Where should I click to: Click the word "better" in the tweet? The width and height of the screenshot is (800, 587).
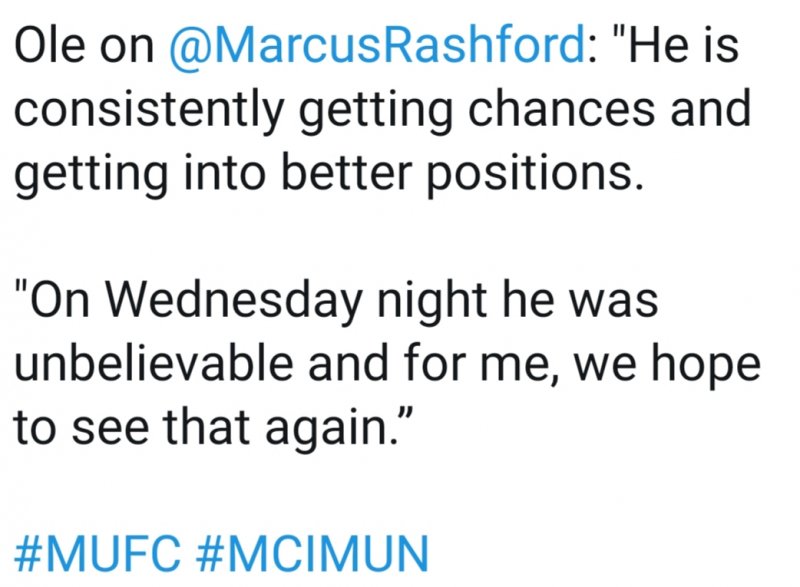click(x=346, y=171)
